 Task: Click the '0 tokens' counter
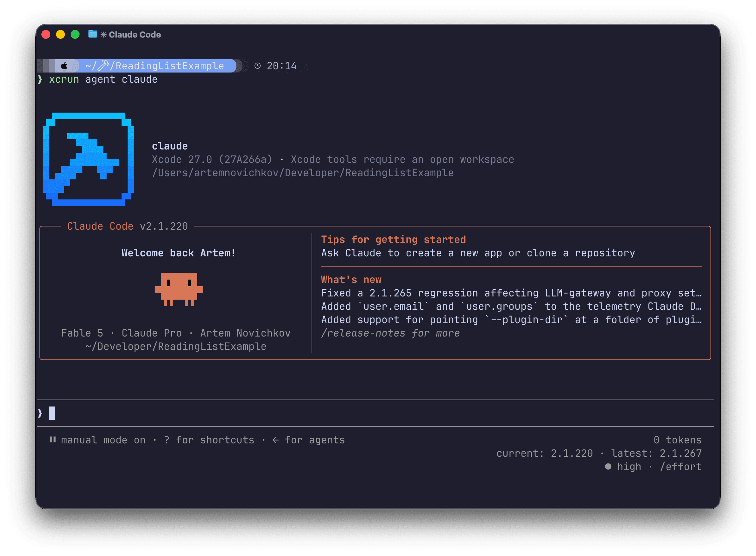pyautogui.click(x=678, y=440)
